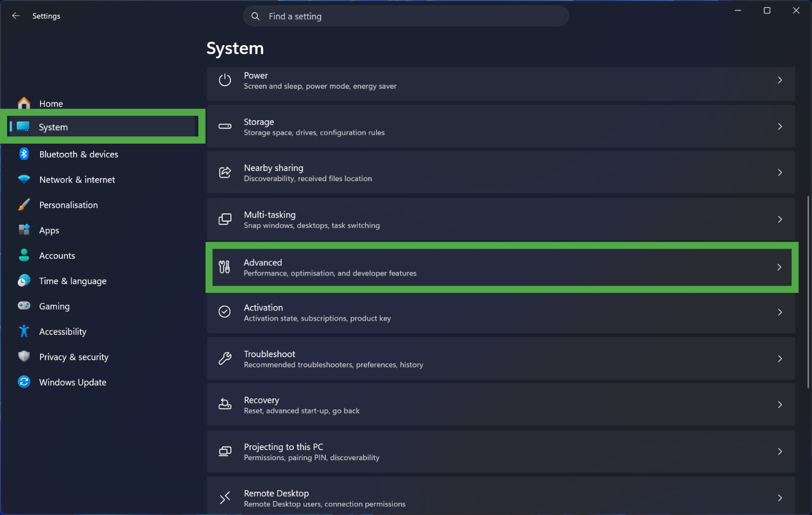Click the Bluetooth icon in sidebar

pyautogui.click(x=24, y=154)
